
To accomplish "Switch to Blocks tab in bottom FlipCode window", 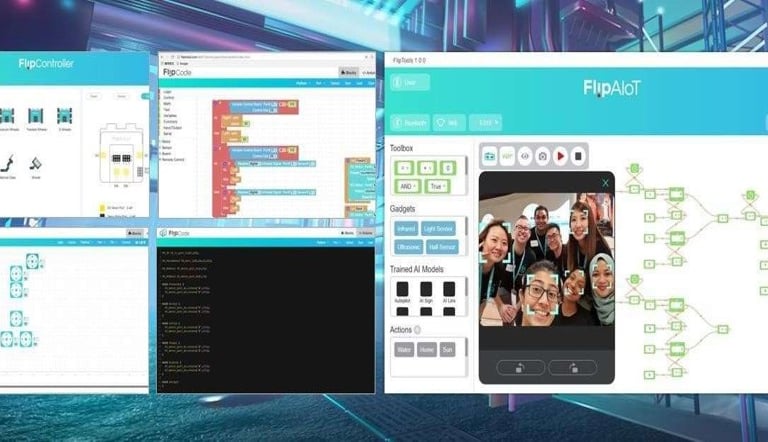I will point(347,233).
